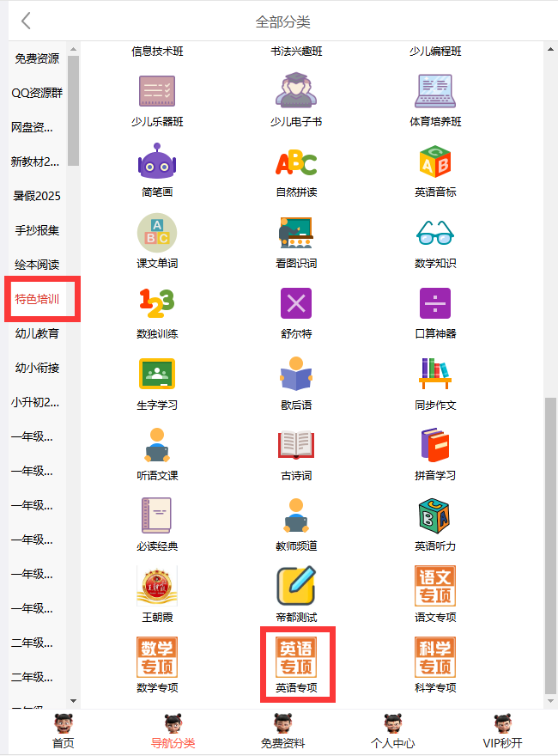558x756 pixels.
Task: Go back using the top-left arrow
Action: pyautogui.click(x=26, y=21)
